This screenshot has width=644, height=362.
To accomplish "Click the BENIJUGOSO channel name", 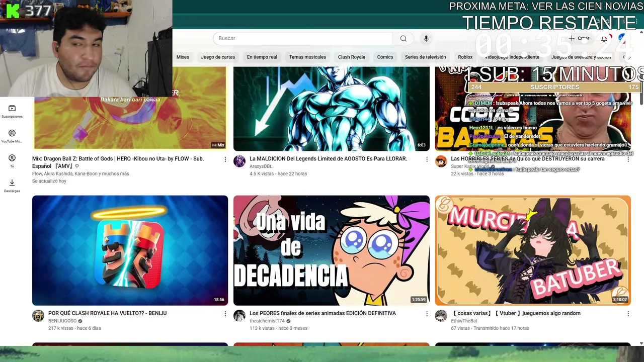I will [x=62, y=321].
